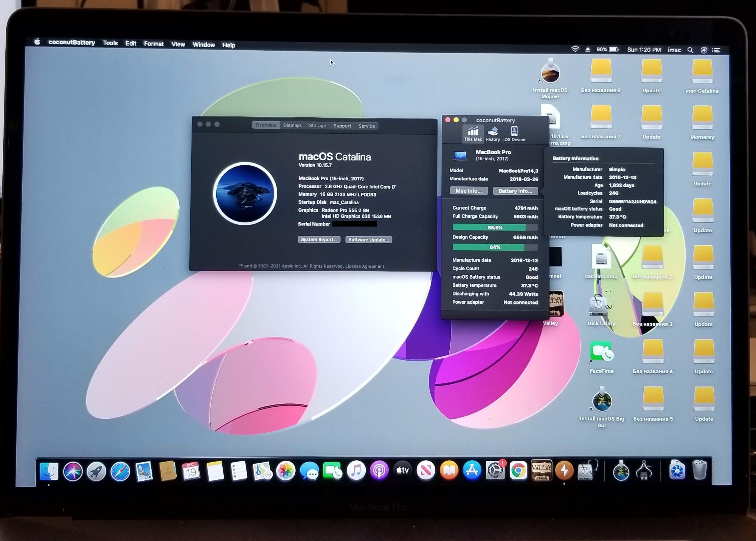Open the Install macOS Big Sur icon
This screenshot has height=541, width=756.
[x=602, y=401]
